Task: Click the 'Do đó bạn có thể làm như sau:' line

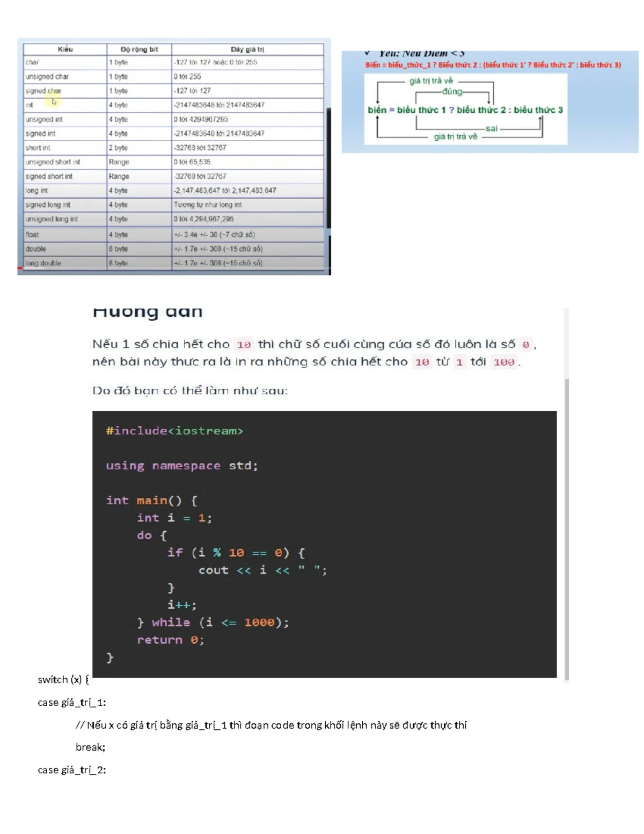Action: point(190,390)
